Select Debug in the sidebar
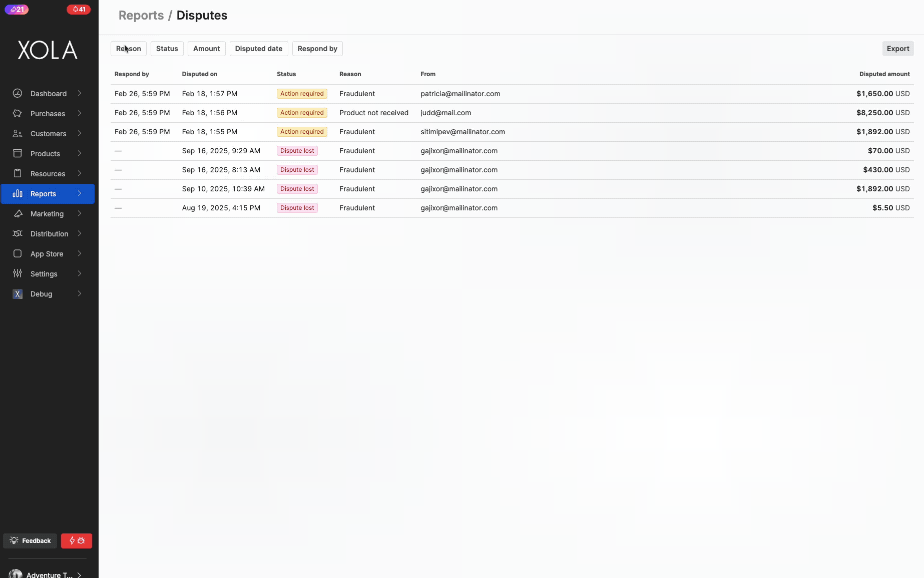 [41, 294]
